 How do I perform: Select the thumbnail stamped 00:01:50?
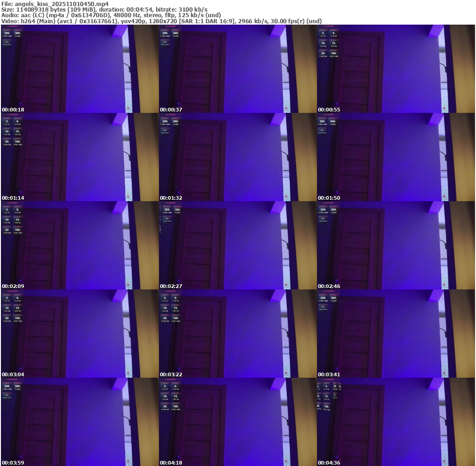click(x=396, y=157)
